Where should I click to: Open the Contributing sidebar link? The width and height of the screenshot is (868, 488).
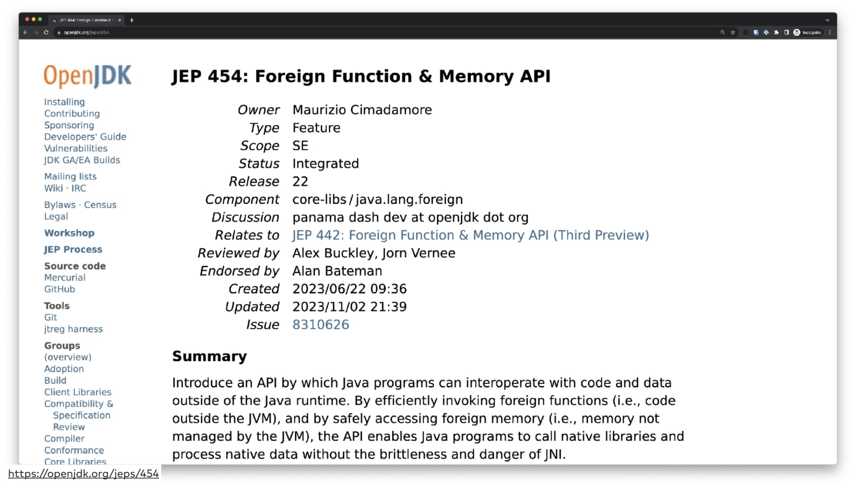coord(72,114)
